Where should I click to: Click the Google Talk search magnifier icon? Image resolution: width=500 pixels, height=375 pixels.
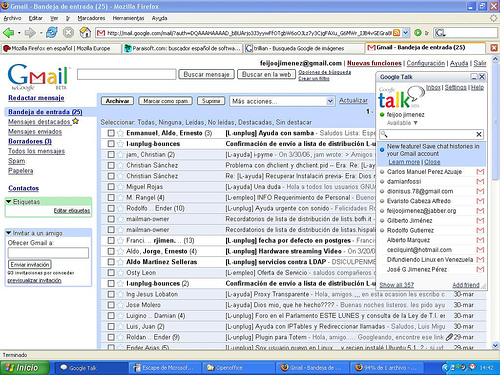click(x=384, y=134)
